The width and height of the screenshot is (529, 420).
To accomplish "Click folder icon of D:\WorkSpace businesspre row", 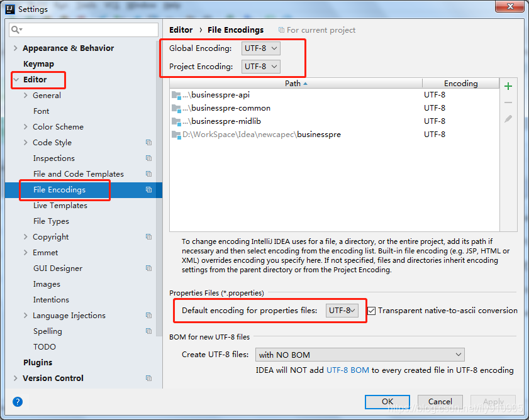I will (x=176, y=135).
